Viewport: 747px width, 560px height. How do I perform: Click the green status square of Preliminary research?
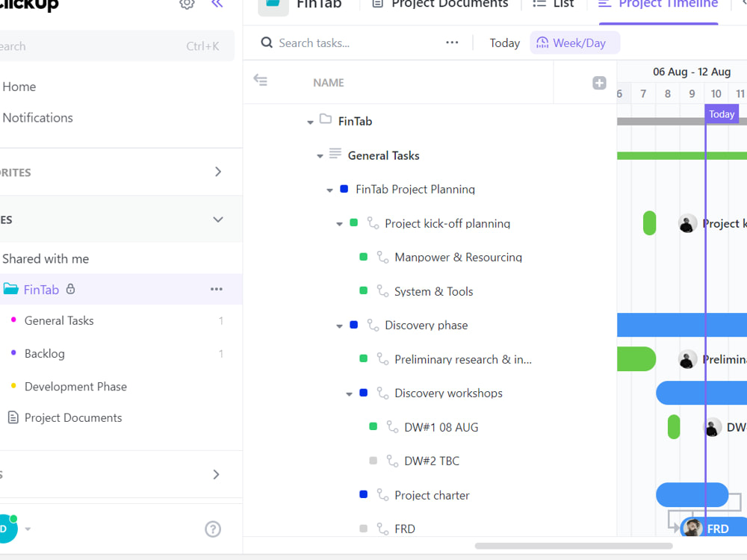click(x=364, y=358)
